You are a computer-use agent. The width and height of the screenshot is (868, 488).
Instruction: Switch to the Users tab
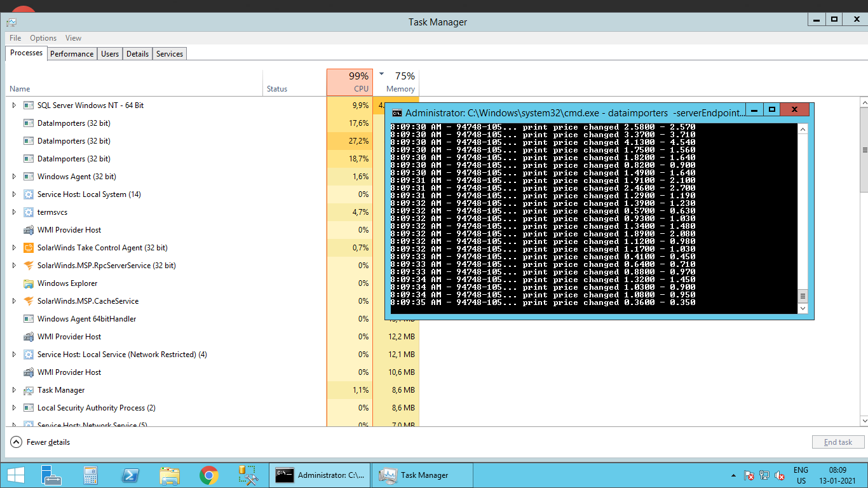(110, 54)
